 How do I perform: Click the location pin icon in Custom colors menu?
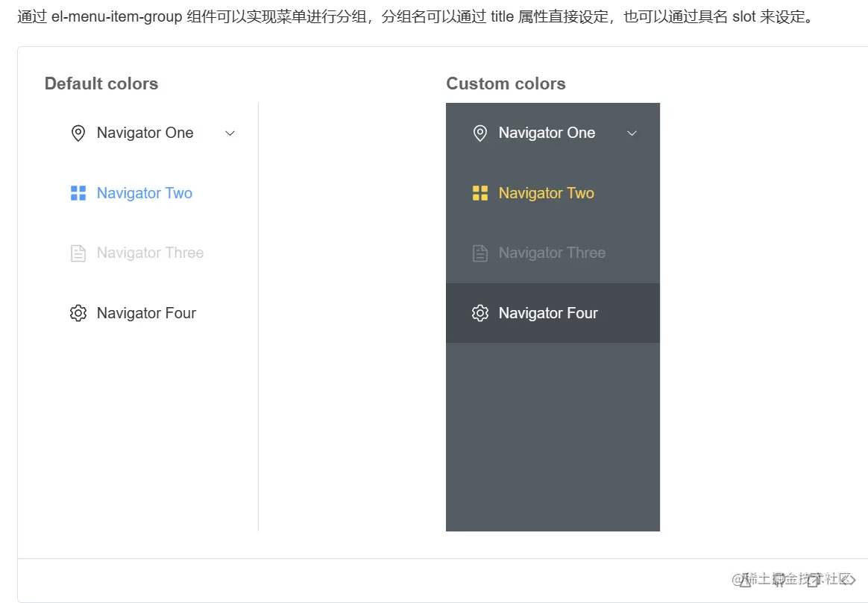[x=480, y=133]
